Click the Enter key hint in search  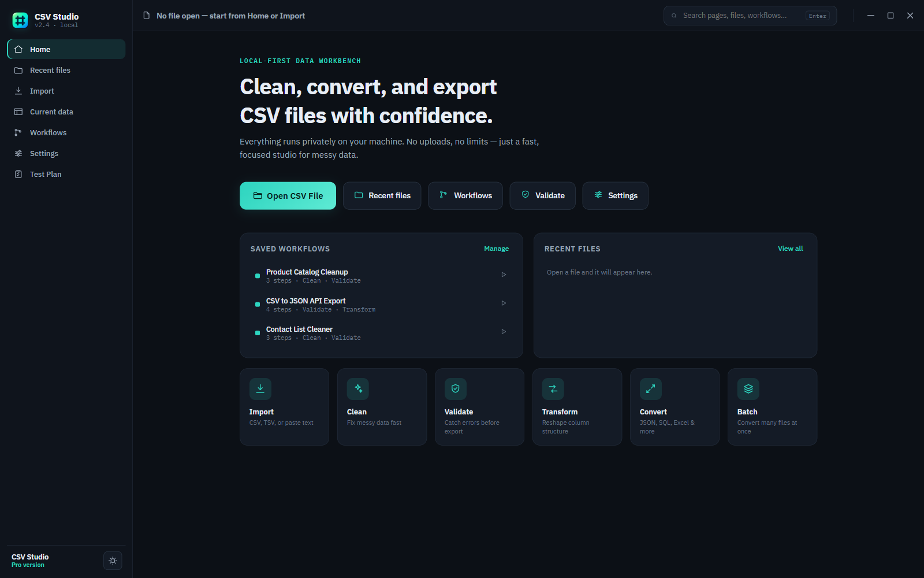[818, 16]
